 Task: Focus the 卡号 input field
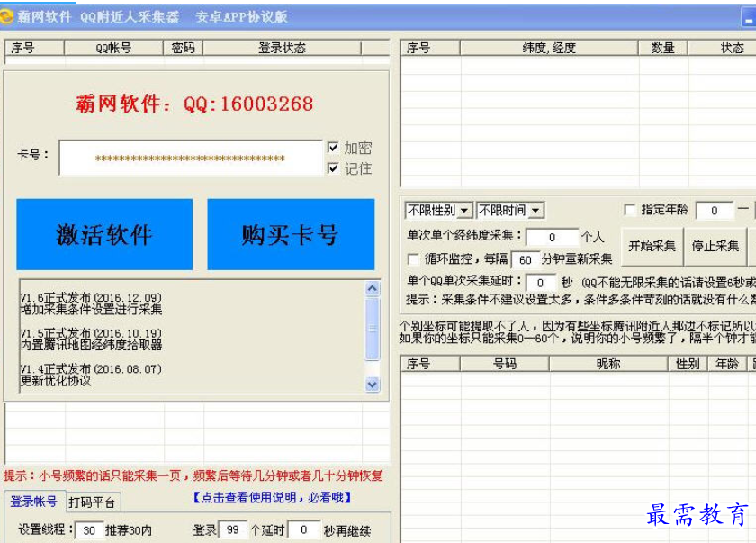pos(191,158)
